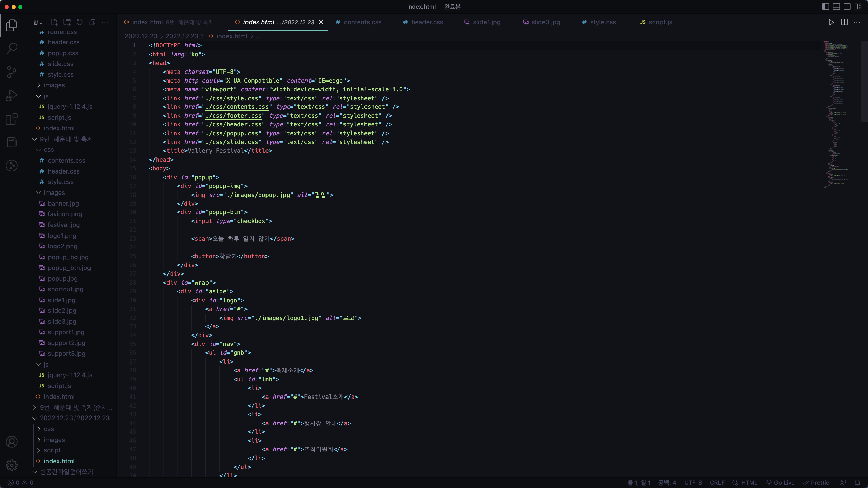Open the Source Control view

coord(12,72)
